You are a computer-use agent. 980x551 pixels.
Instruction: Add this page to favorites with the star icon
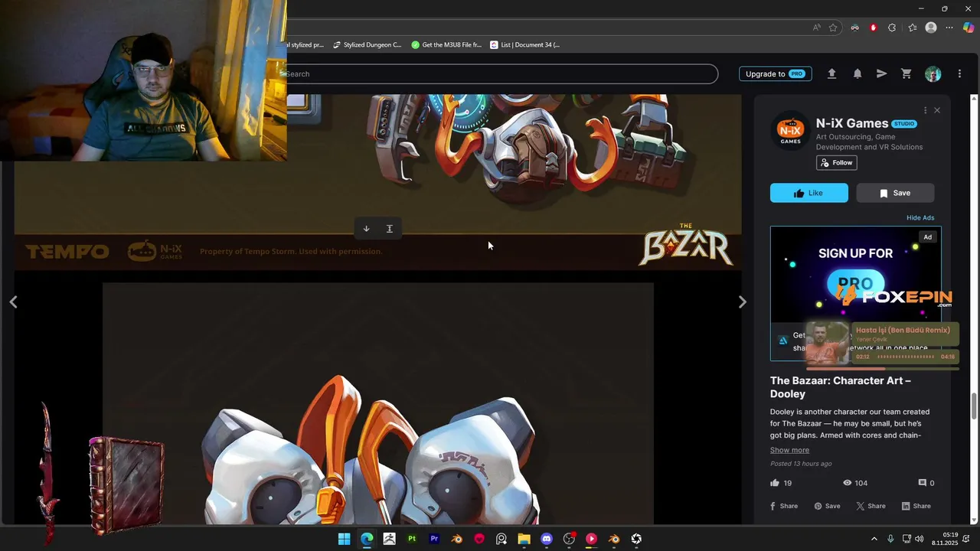click(833, 28)
